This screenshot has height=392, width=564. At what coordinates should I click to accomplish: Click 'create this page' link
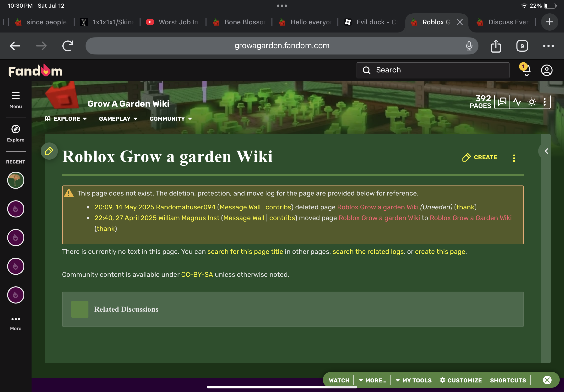click(x=440, y=251)
